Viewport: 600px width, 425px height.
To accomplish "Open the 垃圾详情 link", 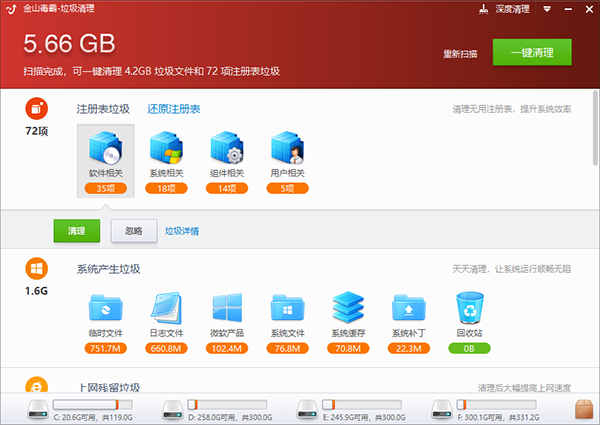I will click(x=182, y=231).
